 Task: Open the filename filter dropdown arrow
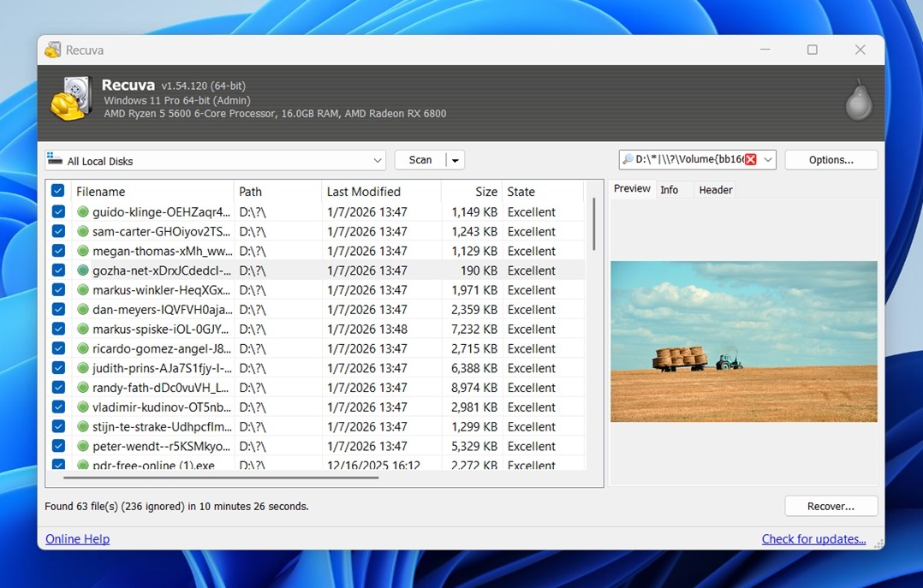click(x=768, y=160)
